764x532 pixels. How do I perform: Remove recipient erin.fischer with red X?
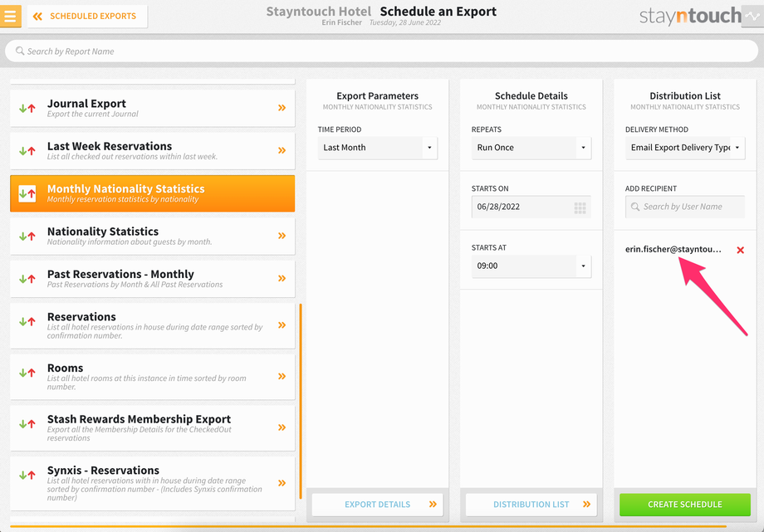tap(740, 250)
